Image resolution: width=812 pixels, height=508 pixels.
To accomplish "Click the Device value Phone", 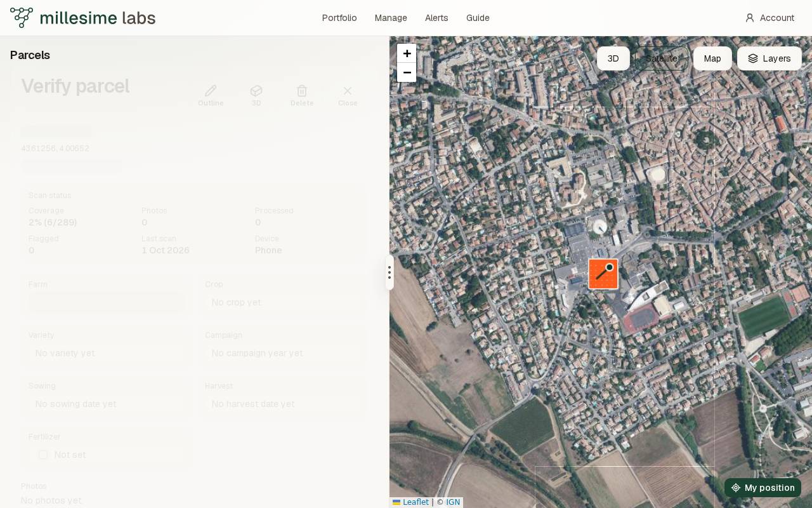I will coord(268,250).
